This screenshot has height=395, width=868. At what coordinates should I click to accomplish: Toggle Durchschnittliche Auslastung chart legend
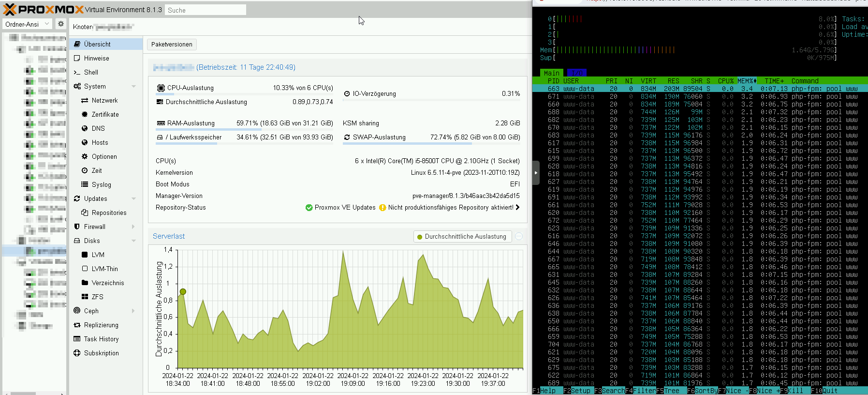click(x=462, y=237)
